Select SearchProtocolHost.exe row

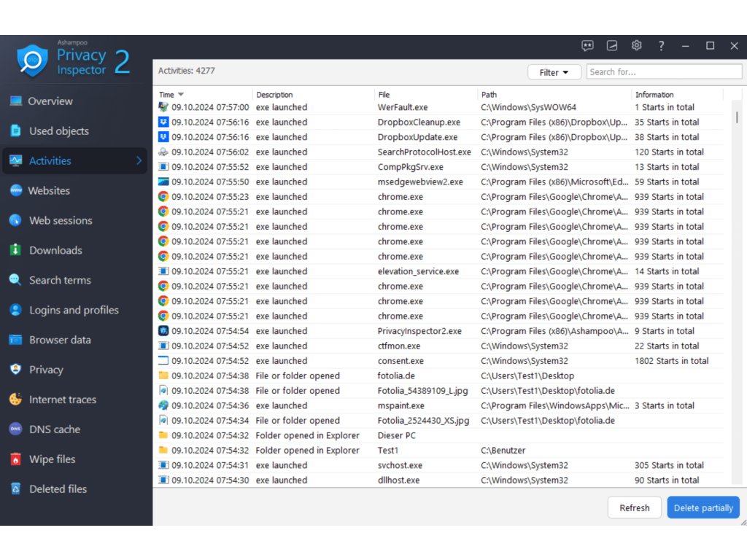coord(441,152)
